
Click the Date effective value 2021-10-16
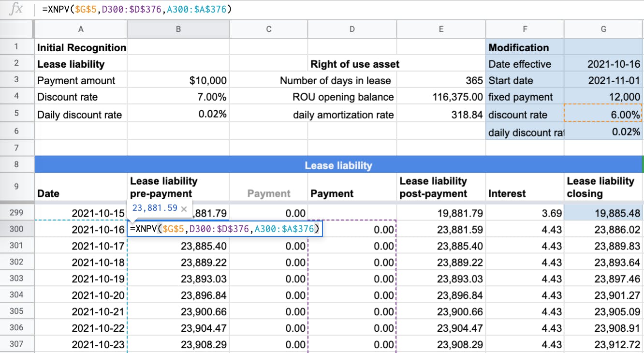point(603,64)
